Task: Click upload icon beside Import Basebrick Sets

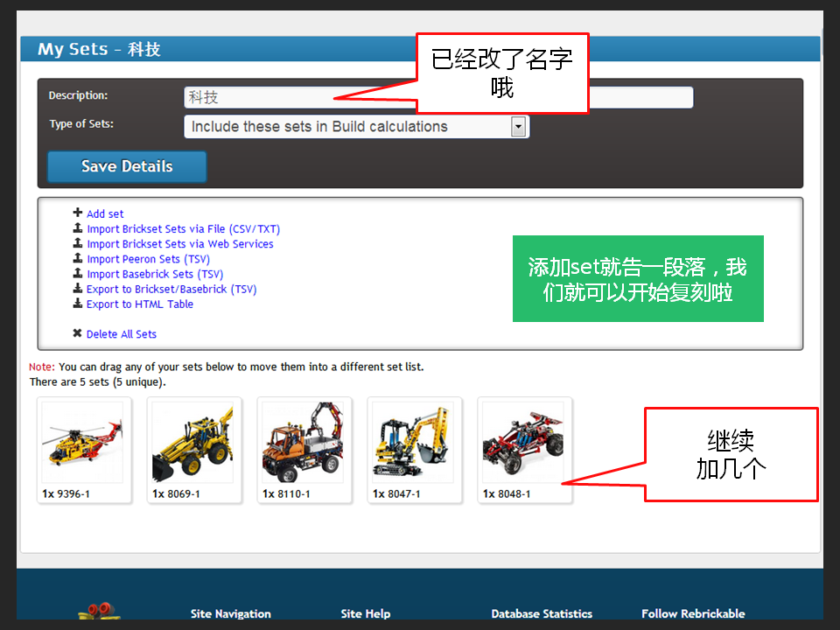Action: tap(78, 273)
